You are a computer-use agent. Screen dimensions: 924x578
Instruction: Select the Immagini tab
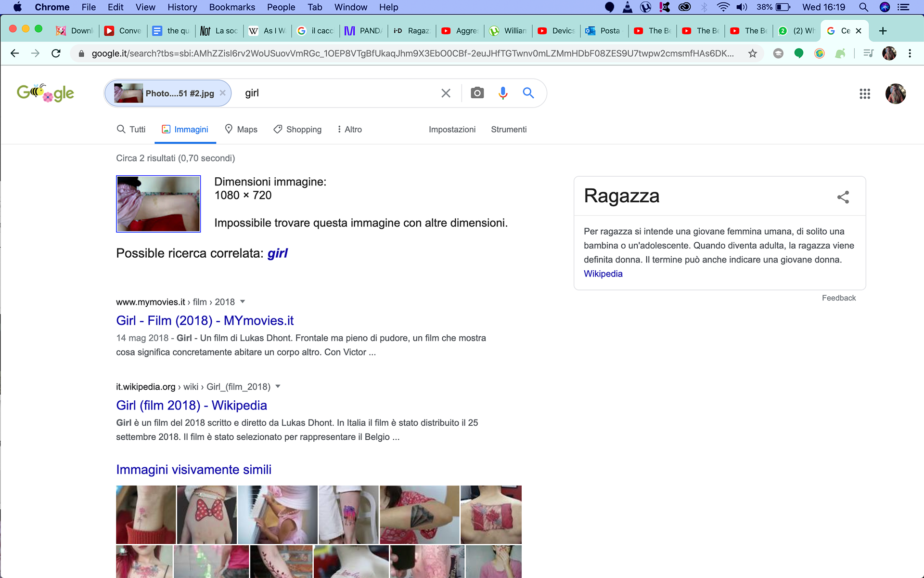(185, 129)
